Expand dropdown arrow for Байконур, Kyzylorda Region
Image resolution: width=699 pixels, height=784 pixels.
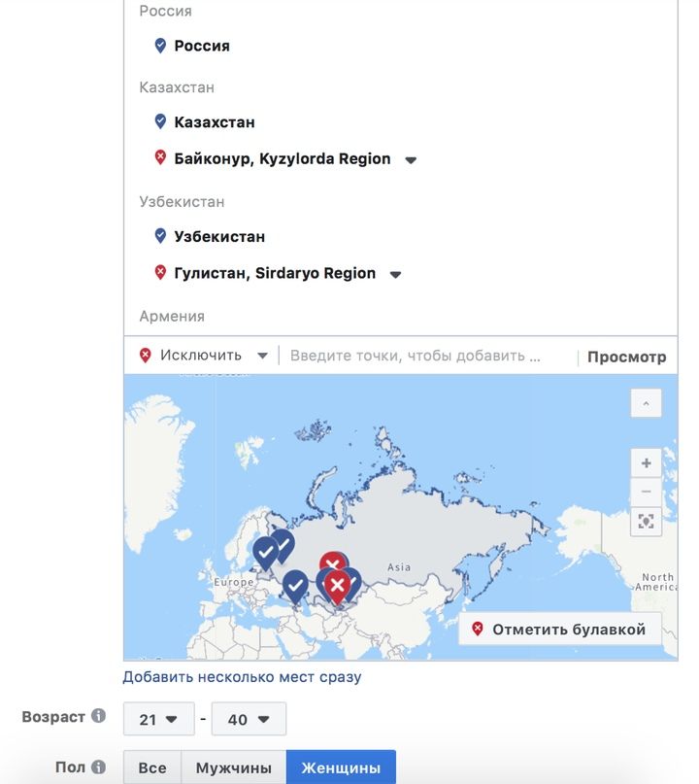coord(411,160)
